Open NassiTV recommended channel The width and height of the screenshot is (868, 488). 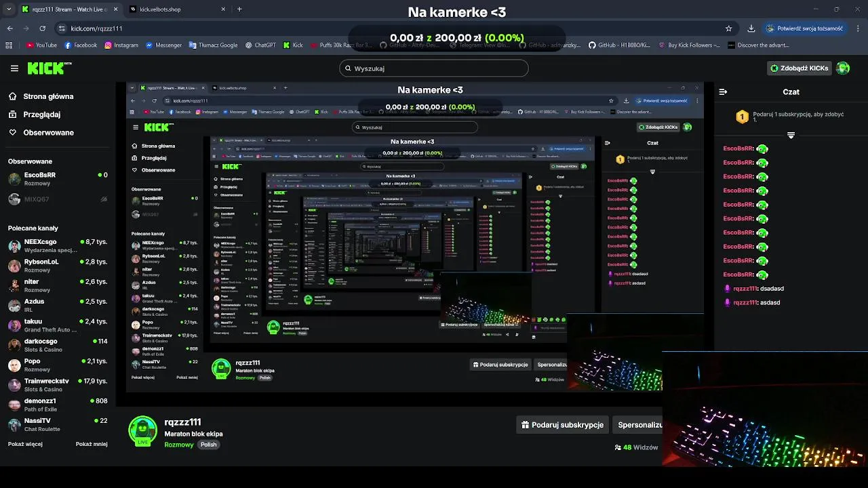pos(58,425)
